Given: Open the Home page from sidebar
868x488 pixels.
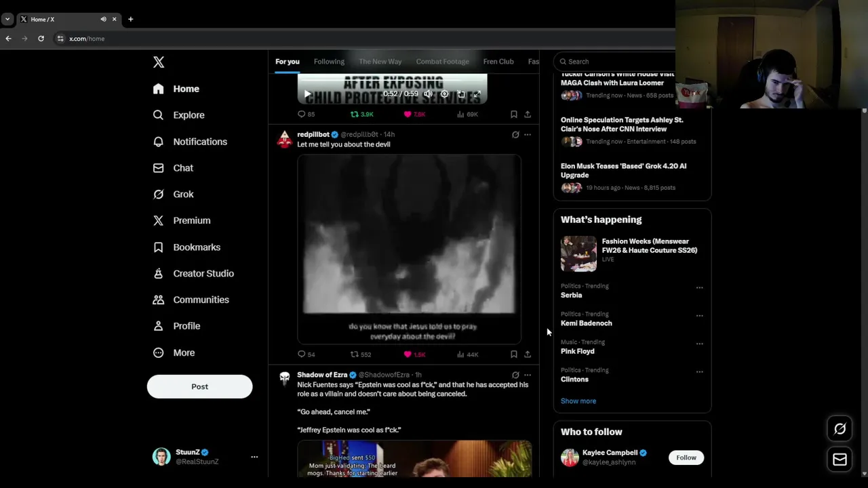Looking at the screenshot, I should pos(176,89).
